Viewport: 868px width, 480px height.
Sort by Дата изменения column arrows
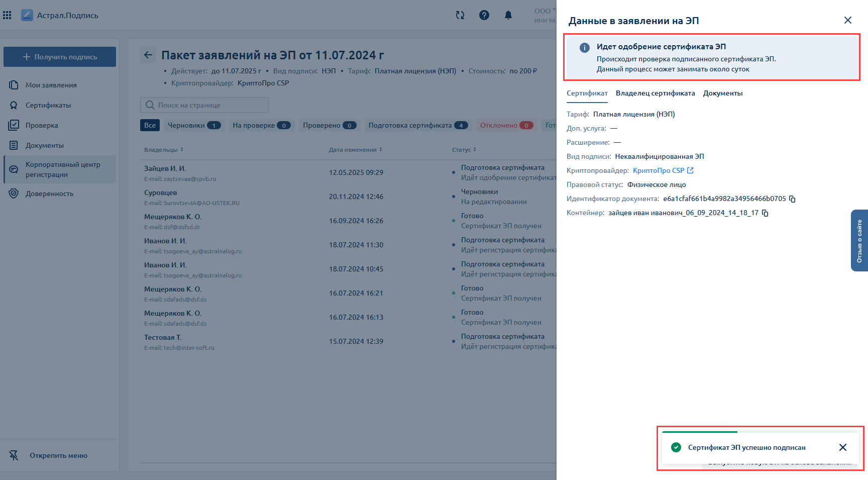(381, 150)
